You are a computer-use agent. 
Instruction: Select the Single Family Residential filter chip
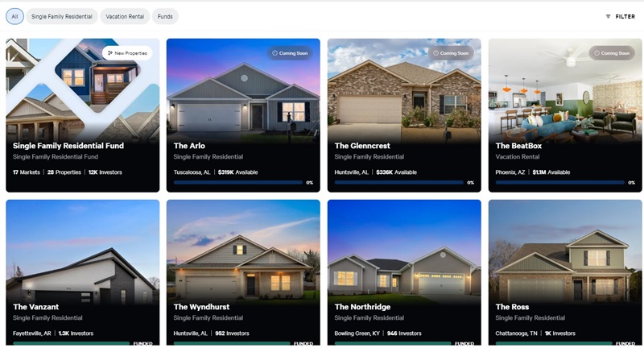coord(62,16)
